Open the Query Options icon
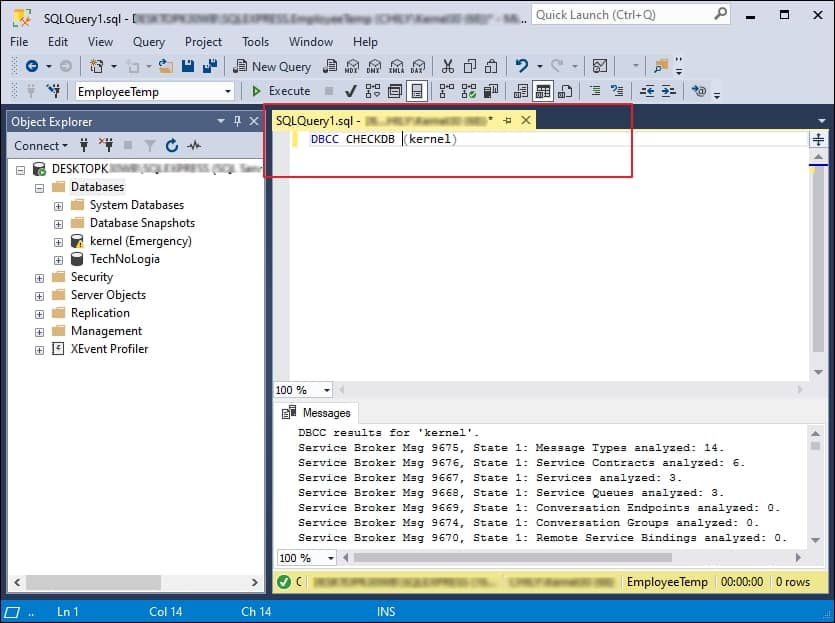 point(395,91)
